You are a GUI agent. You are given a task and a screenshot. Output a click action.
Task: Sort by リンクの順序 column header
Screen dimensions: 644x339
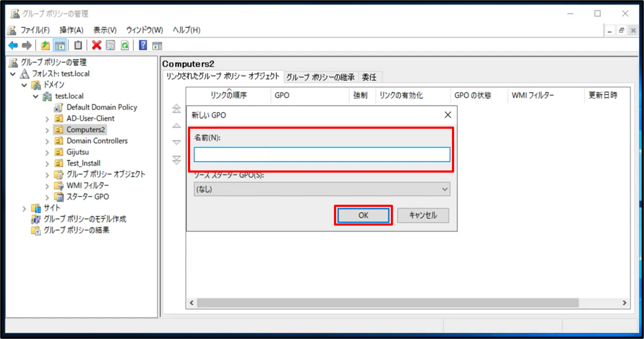228,95
